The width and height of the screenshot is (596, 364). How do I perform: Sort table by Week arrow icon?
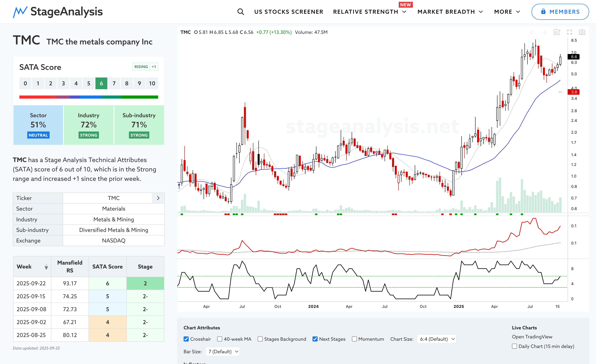pos(46,267)
